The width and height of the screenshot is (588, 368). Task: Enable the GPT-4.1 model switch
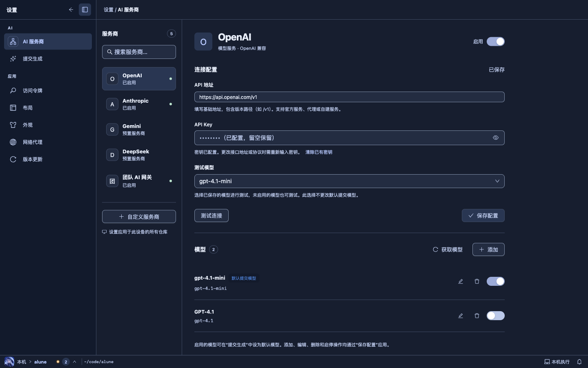tap(495, 316)
